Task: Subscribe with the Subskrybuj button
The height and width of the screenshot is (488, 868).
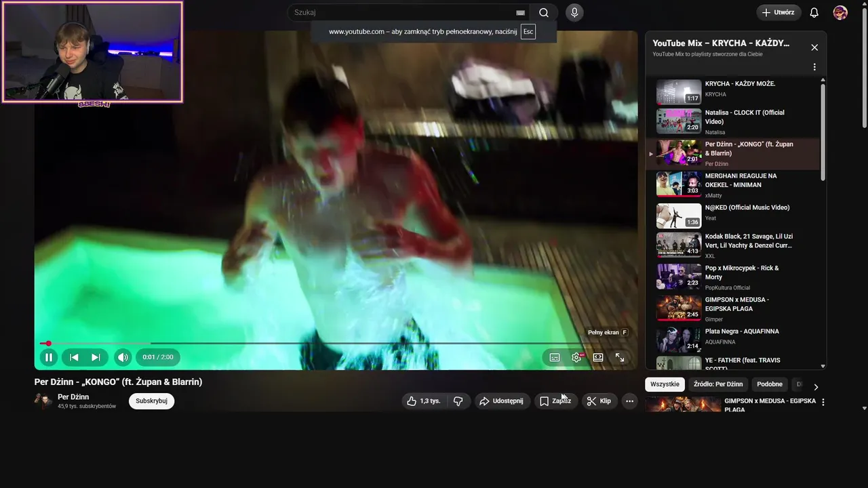Action: click(x=151, y=401)
